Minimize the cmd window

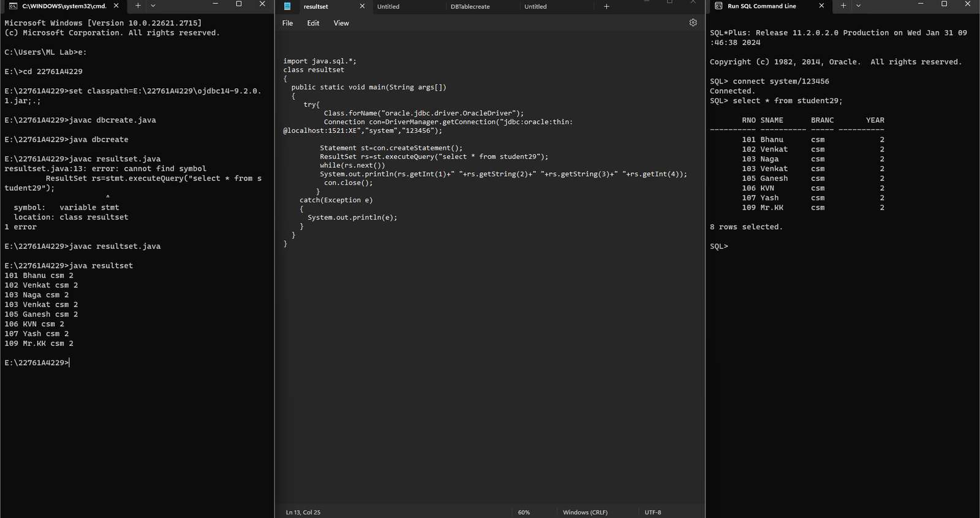point(215,4)
